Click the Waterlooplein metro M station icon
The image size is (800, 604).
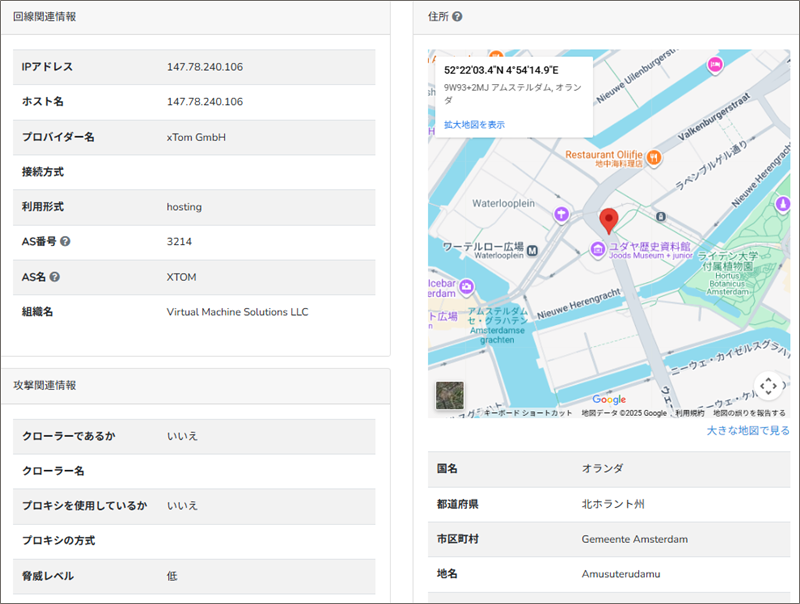533,249
